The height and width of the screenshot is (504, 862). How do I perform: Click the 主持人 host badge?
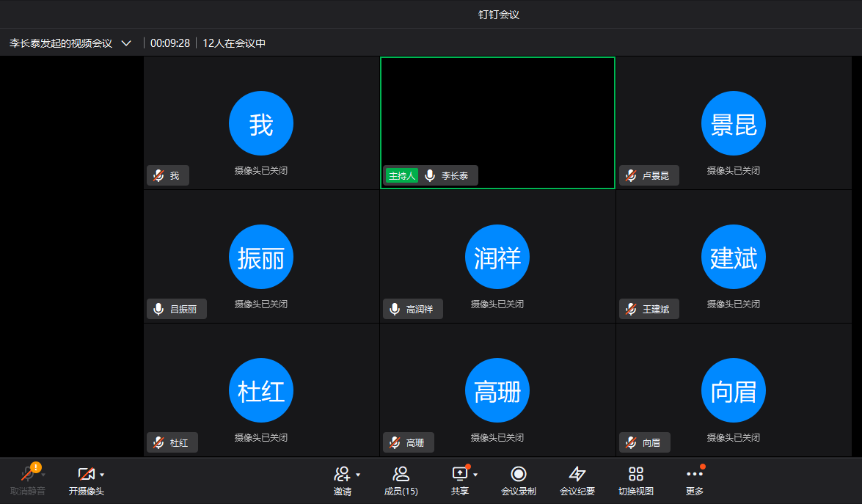pyautogui.click(x=402, y=175)
